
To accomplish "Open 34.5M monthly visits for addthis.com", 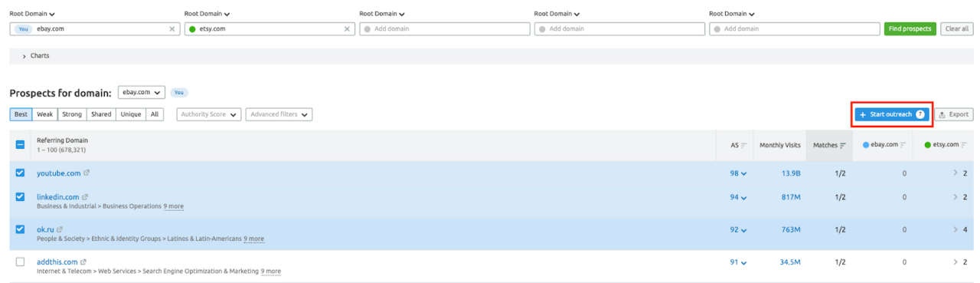I will (790, 262).
